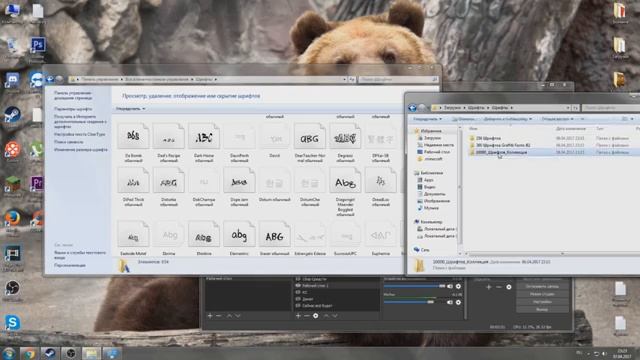The width and height of the screenshot is (640, 360).
Task: Mute the lower OBS mixer channel
Action: point(450,302)
